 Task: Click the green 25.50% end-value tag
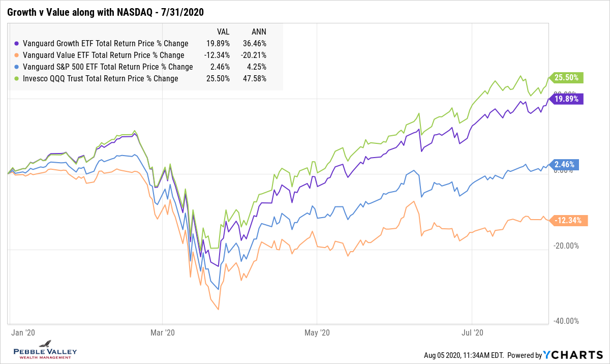click(x=567, y=78)
